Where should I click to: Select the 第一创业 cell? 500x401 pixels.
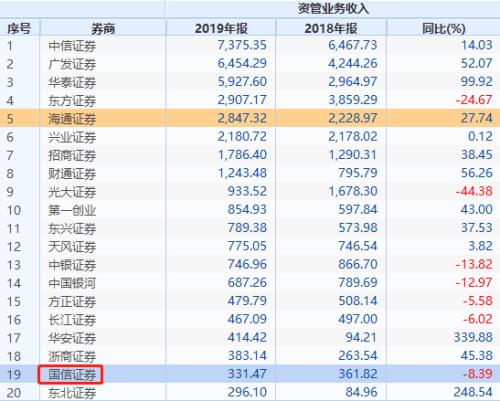72,210
